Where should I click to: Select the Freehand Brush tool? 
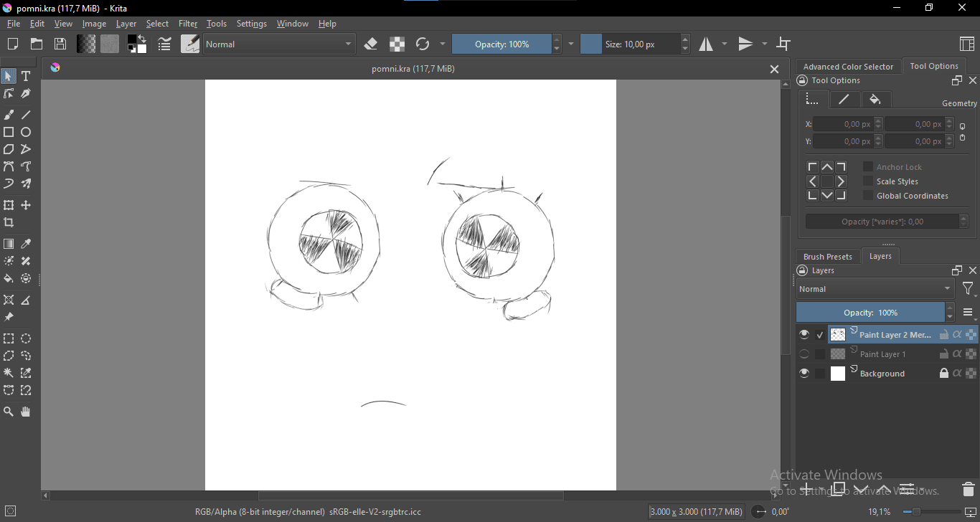tap(9, 115)
